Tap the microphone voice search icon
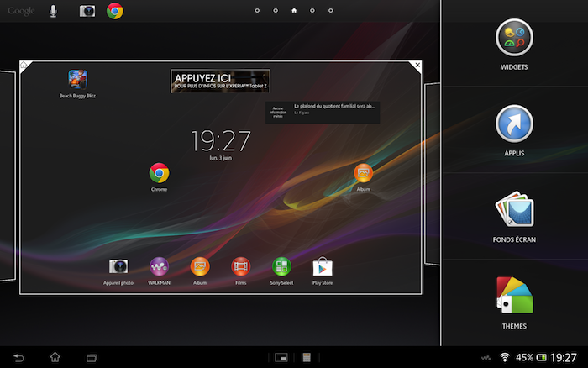The height and width of the screenshot is (368, 588). [x=53, y=11]
